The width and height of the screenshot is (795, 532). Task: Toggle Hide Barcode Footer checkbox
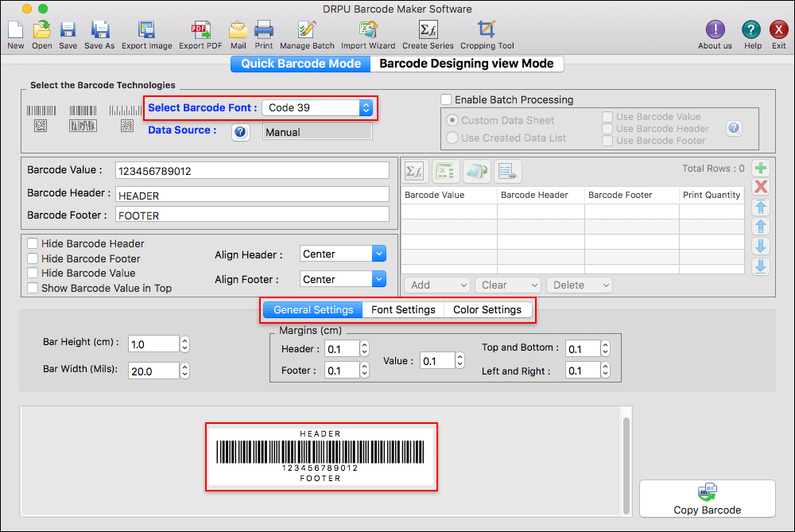tap(33, 258)
